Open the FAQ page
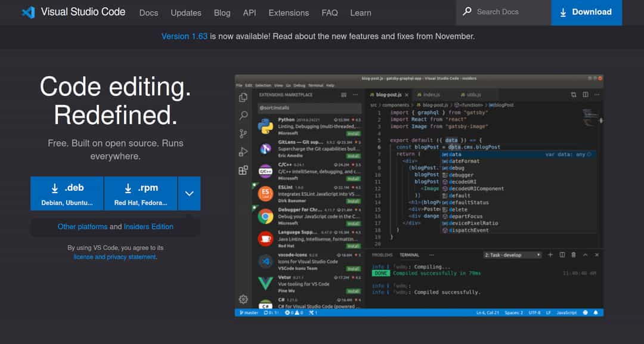 330,13
